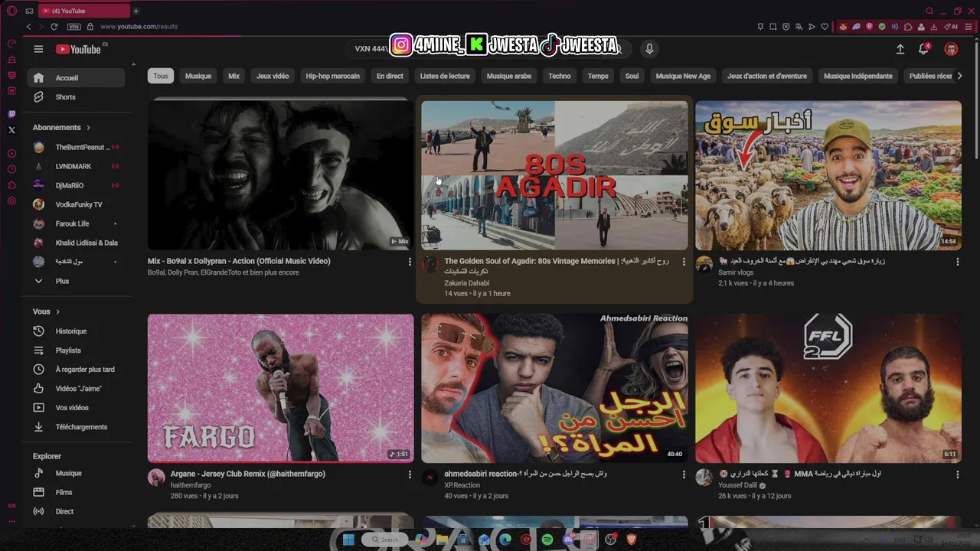980x551 pixels.
Task: Open the FFL MMA fight thumbnail
Action: coord(828,388)
